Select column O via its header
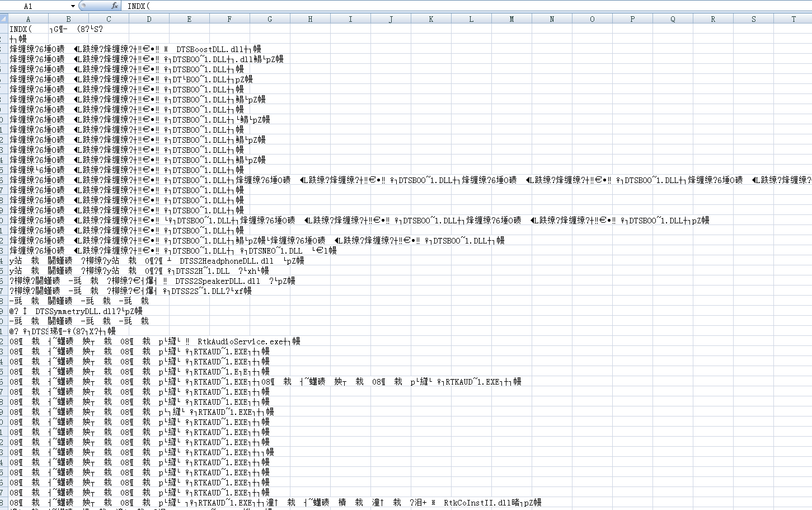The width and height of the screenshot is (812, 510). point(593,19)
